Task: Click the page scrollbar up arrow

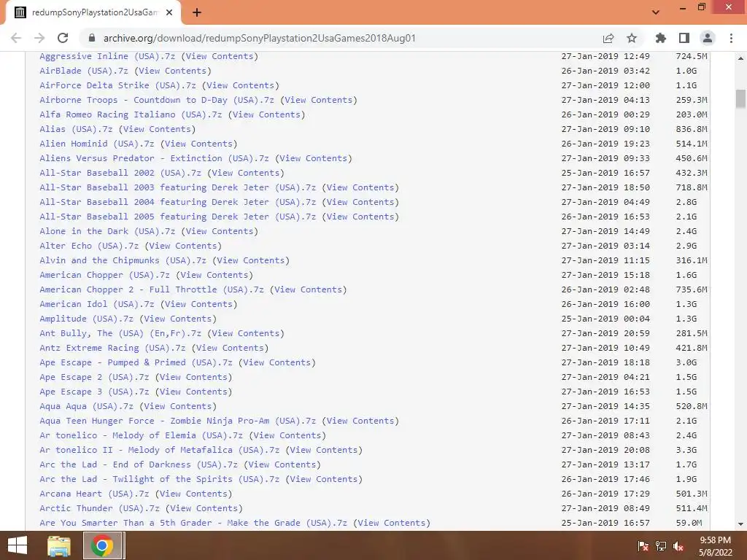Action: coord(740,58)
